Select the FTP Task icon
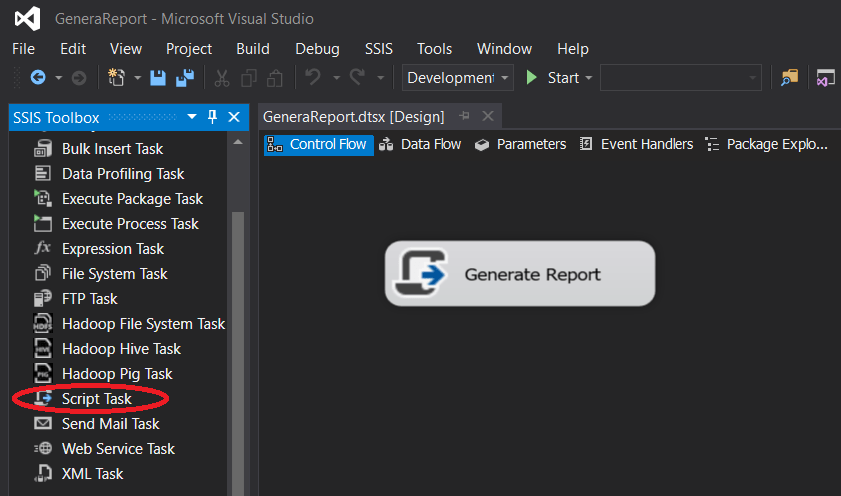This screenshot has height=496, width=841. point(43,298)
